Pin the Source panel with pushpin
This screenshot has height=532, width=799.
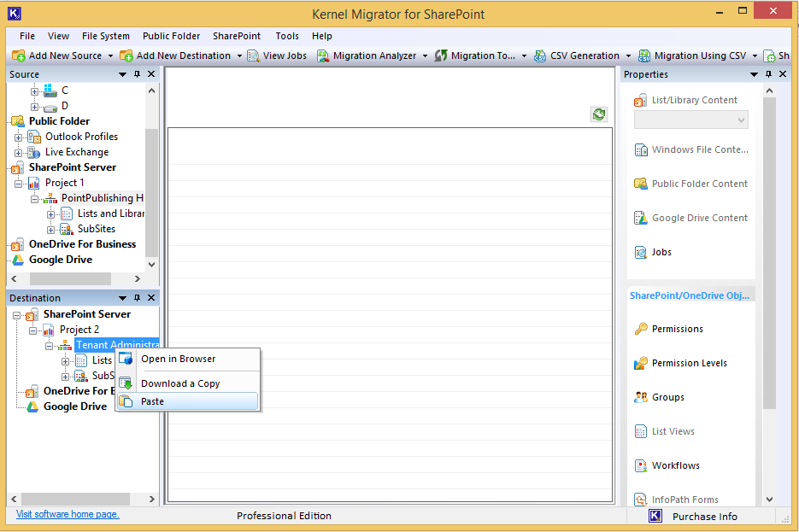137,74
